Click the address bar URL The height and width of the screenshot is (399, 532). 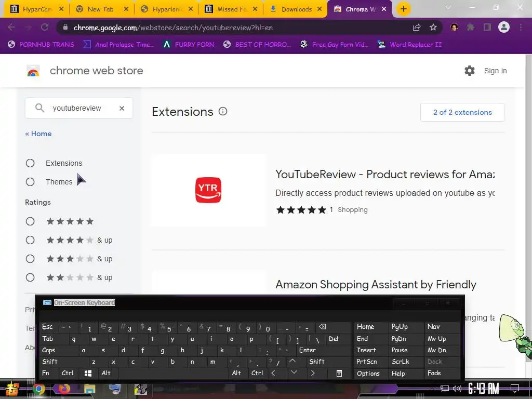pos(173,28)
